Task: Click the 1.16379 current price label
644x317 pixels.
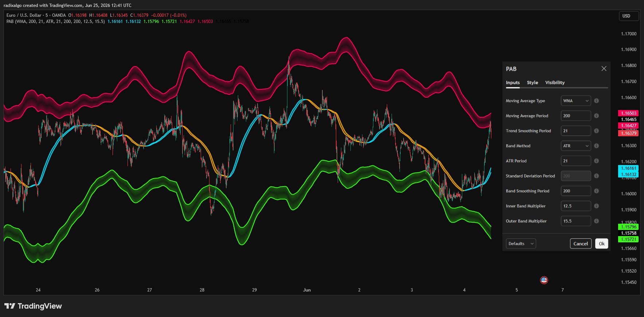Action: click(628, 133)
